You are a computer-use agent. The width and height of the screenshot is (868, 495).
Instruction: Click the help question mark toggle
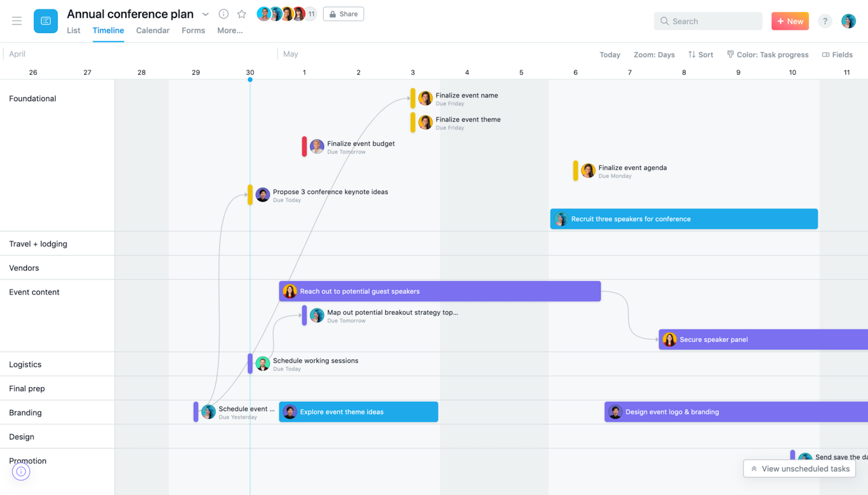point(825,20)
